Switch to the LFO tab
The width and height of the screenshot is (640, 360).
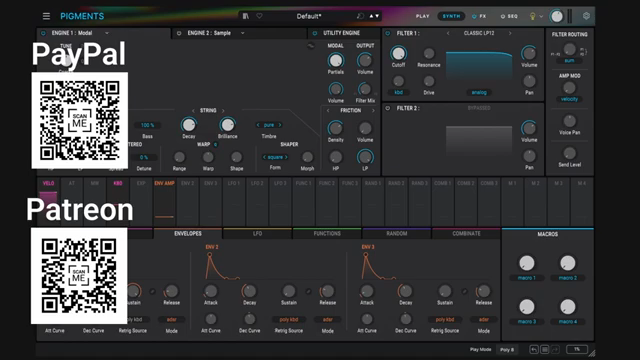[258, 233]
